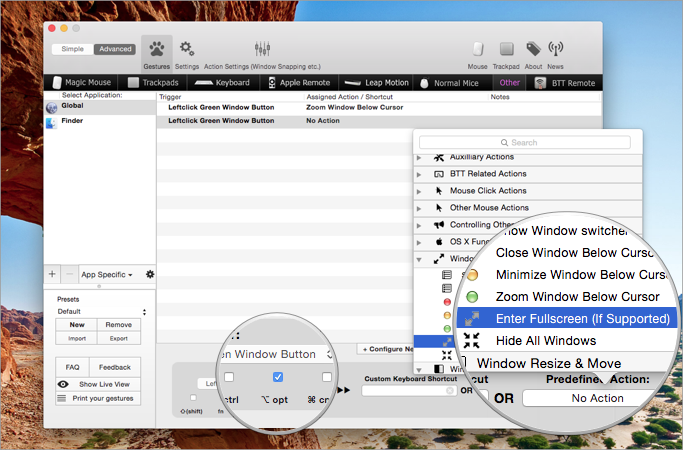The image size is (683, 450).
Task: Click the New preset button
Action: pos(77,325)
